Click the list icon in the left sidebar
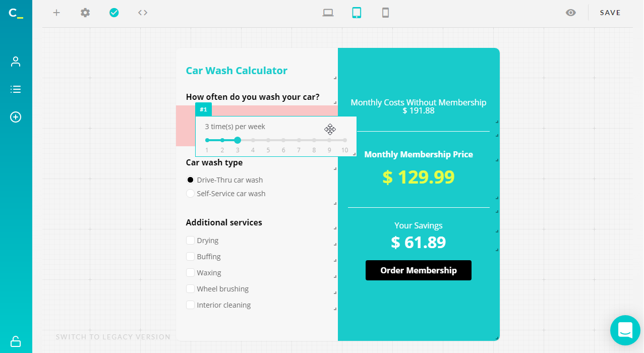The height and width of the screenshot is (353, 644). (x=15, y=89)
